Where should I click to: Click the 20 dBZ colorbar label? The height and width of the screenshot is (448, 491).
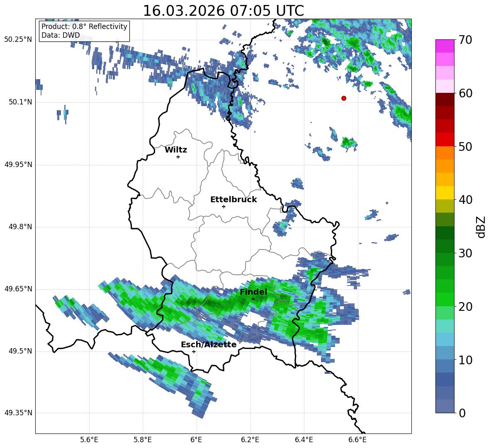pyautogui.click(x=465, y=306)
